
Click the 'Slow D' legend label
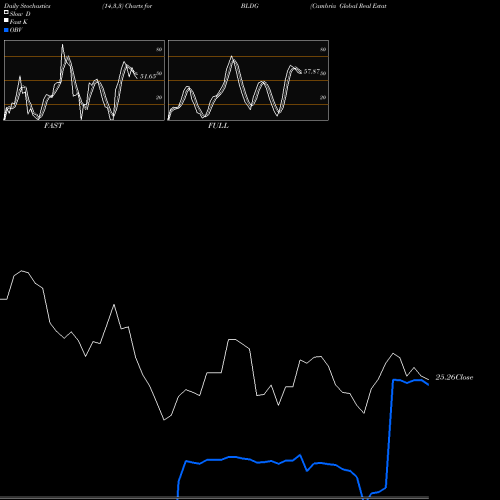tap(20, 14)
